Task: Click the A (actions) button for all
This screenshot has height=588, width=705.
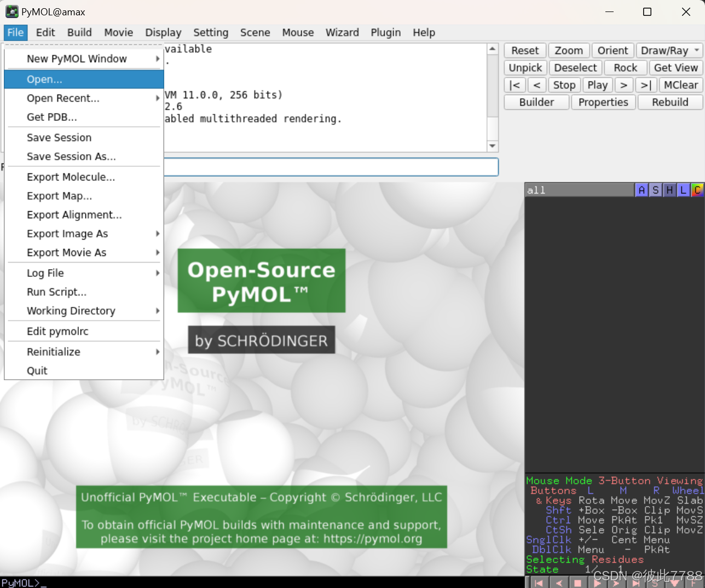Action: point(642,190)
